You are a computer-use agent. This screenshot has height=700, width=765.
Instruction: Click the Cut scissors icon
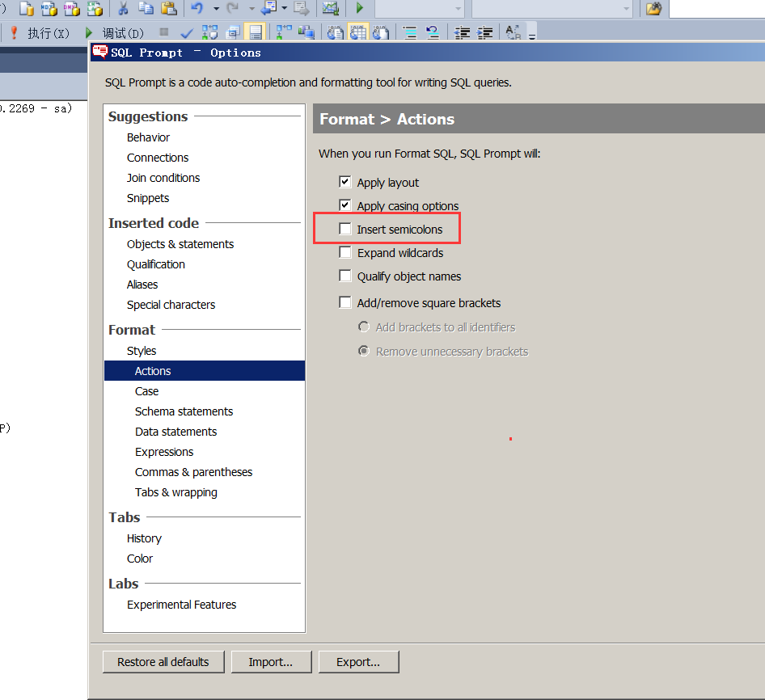point(124,8)
